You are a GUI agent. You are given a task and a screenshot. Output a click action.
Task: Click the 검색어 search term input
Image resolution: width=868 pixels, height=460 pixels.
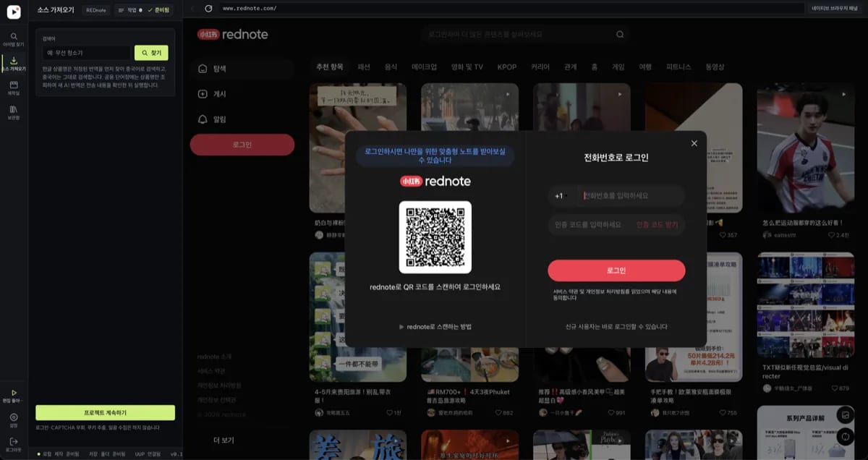pos(86,53)
